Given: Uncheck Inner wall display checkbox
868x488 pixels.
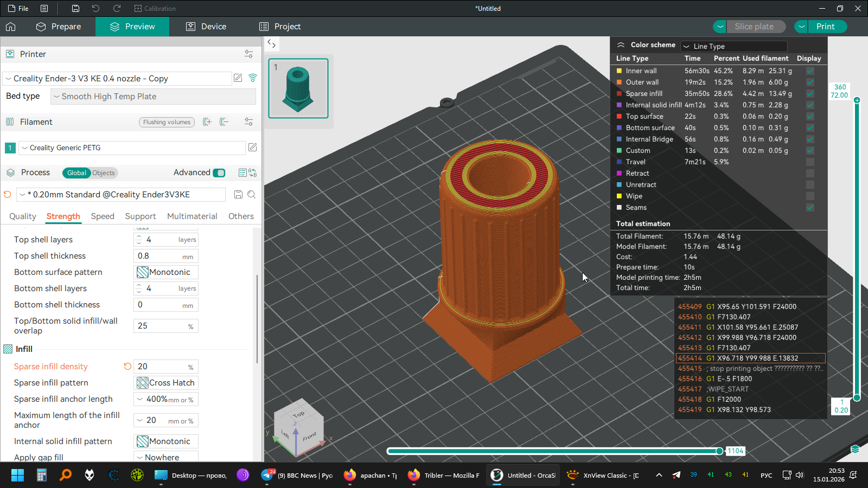Looking at the screenshot, I should click(x=810, y=71).
